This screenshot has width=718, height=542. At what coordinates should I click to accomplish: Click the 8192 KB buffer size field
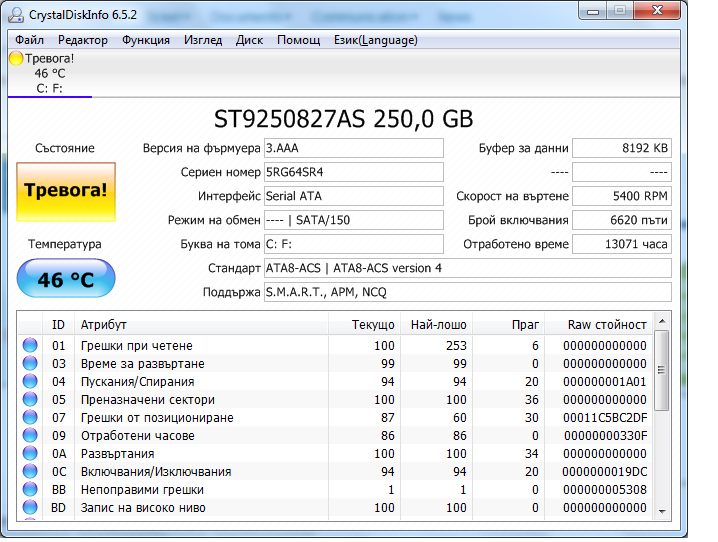click(622, 148)
